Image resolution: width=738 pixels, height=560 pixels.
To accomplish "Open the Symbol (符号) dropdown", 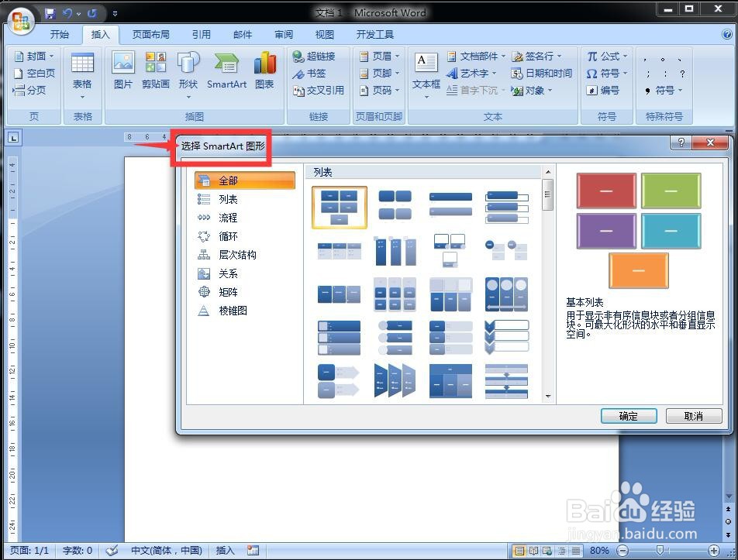I will [607, 73].
